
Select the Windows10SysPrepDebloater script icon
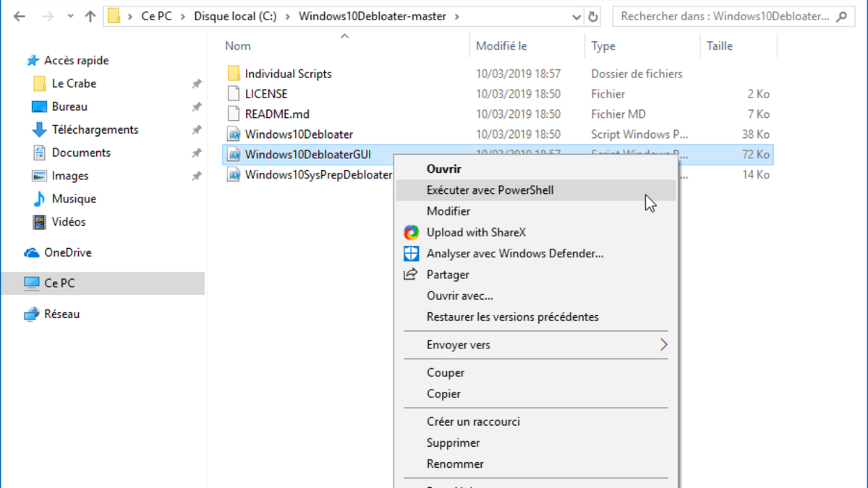234,174
